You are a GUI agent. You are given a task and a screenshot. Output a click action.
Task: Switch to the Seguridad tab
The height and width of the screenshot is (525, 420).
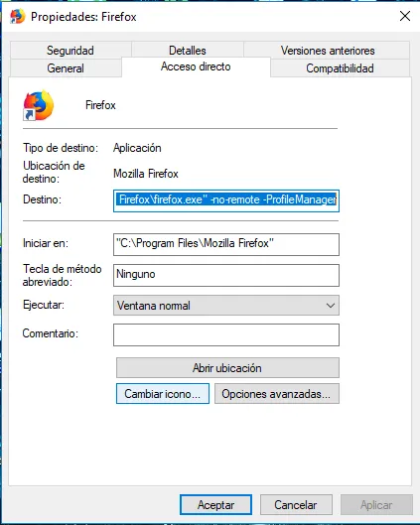(70, 51)
